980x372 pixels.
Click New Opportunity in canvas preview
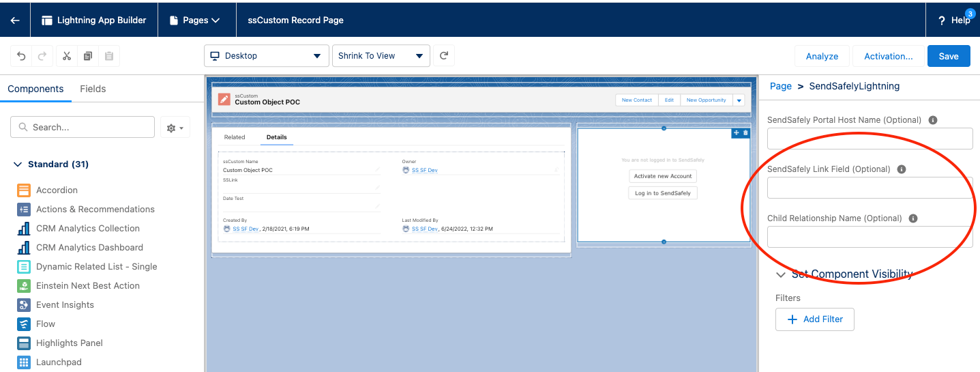coord(706,100)
